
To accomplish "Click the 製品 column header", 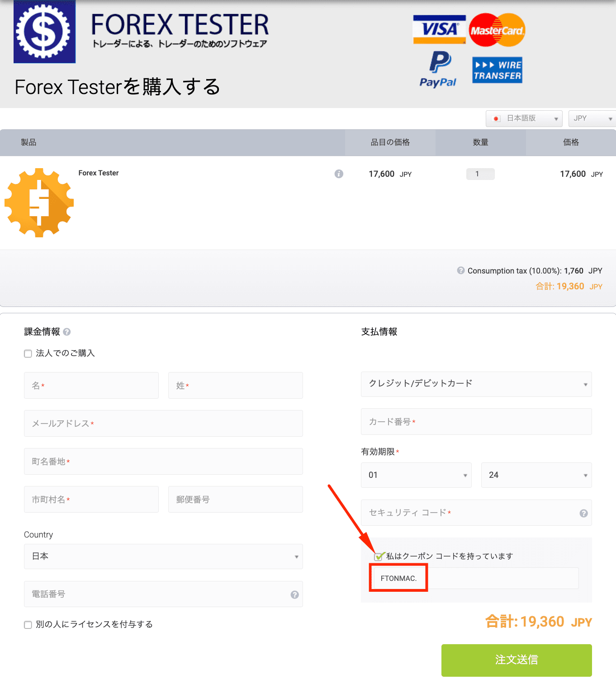I will click(x=28, y=142).
